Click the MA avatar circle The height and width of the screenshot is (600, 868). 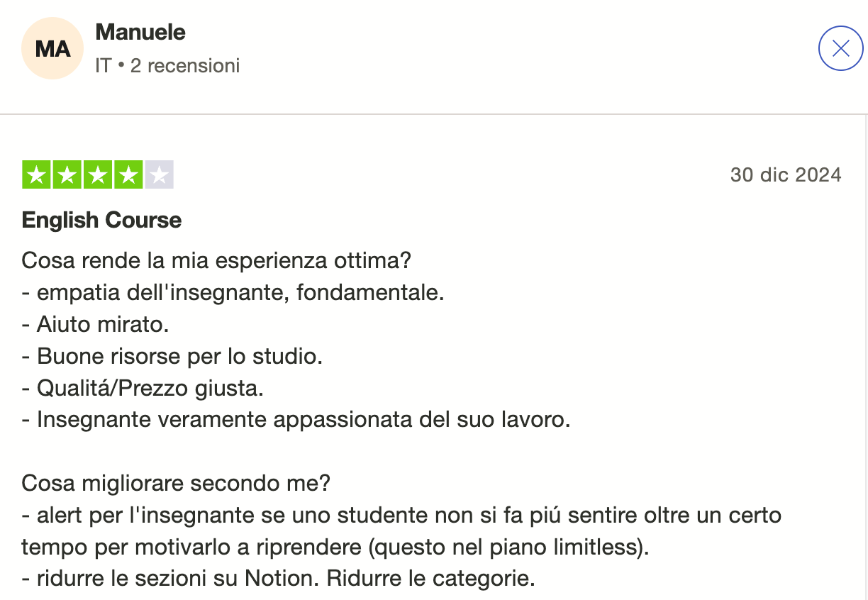53,48
